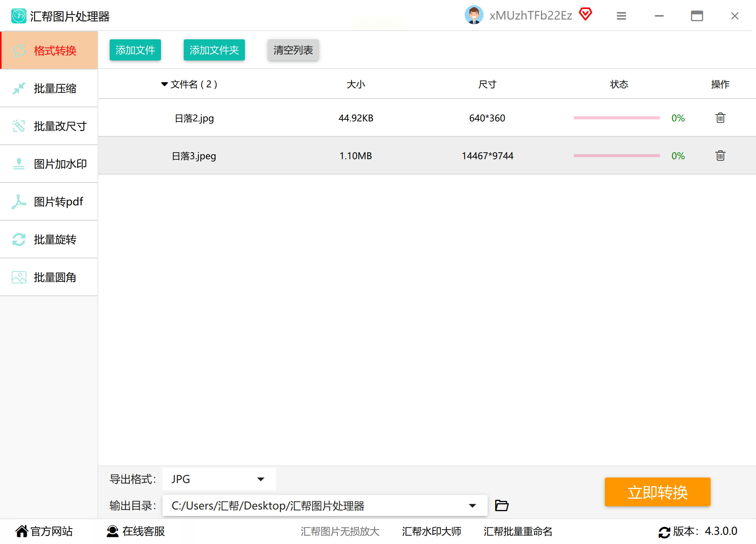756x544 pixels.
Task: Toggle sort arrow beside 文件名 column
Action: click(x=164, y=84)
